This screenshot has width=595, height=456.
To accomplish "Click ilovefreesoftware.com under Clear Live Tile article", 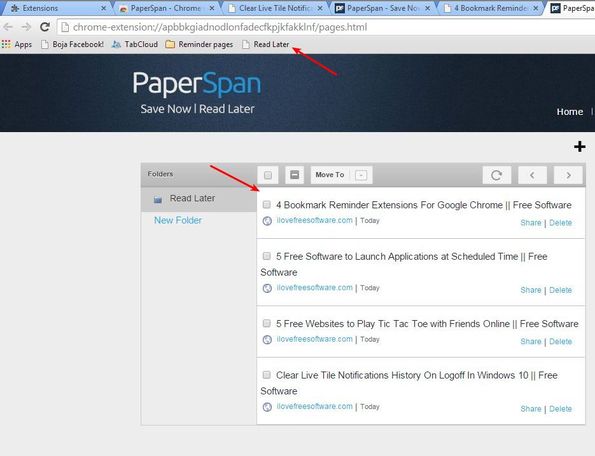I will point(315,406).
